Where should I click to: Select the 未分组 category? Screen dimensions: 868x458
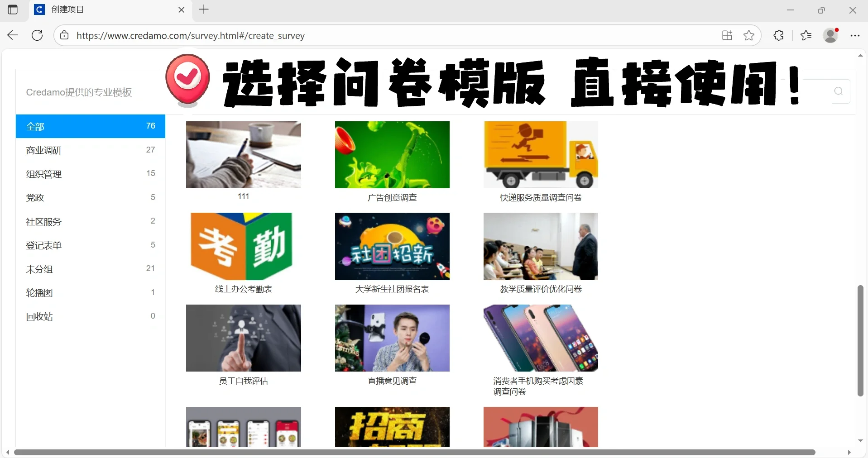click(39, 269)
